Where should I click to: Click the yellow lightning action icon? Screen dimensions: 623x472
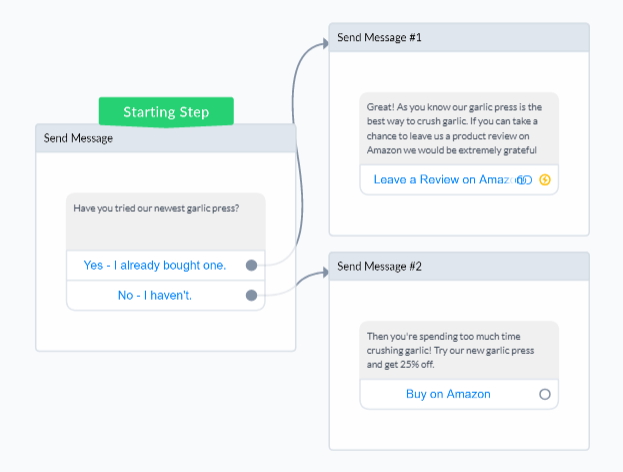pos(545,180)
